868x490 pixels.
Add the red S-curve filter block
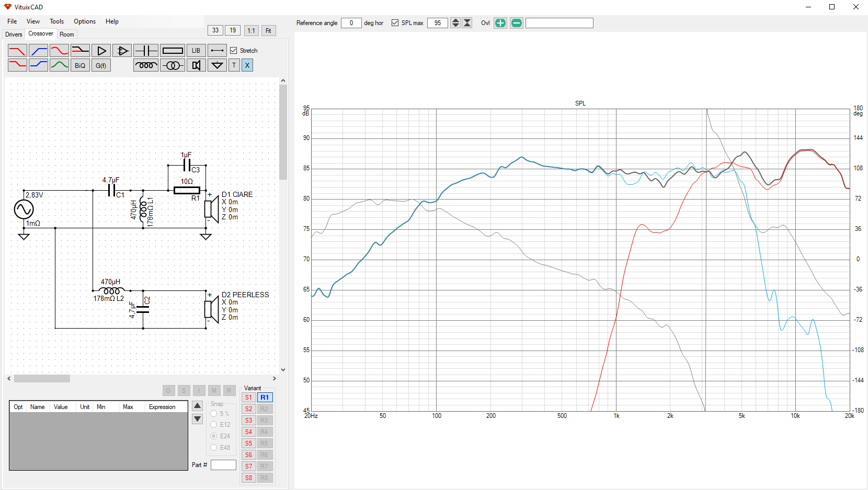tap(59, 51)
